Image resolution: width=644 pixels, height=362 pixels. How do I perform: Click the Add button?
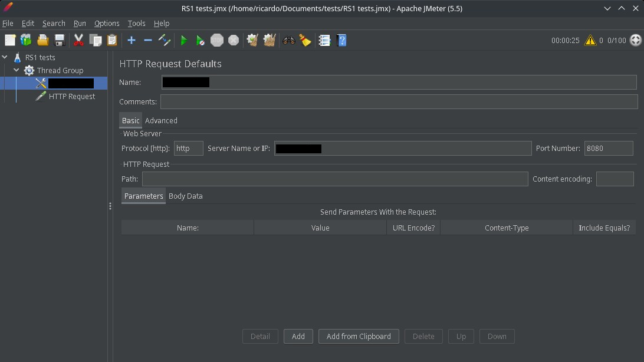[x=298, y=336]
